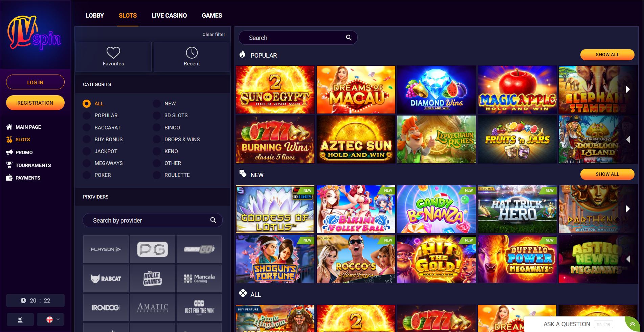644x332 pixels.
Task: Open the Candy Bonanza game thumbnail
Action: [x=437, y=209]
